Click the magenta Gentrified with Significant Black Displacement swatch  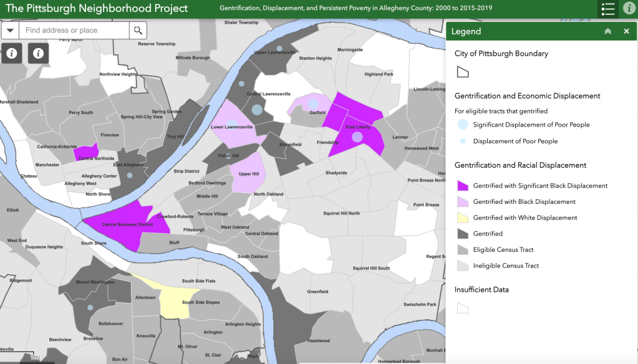pos(462,185)
